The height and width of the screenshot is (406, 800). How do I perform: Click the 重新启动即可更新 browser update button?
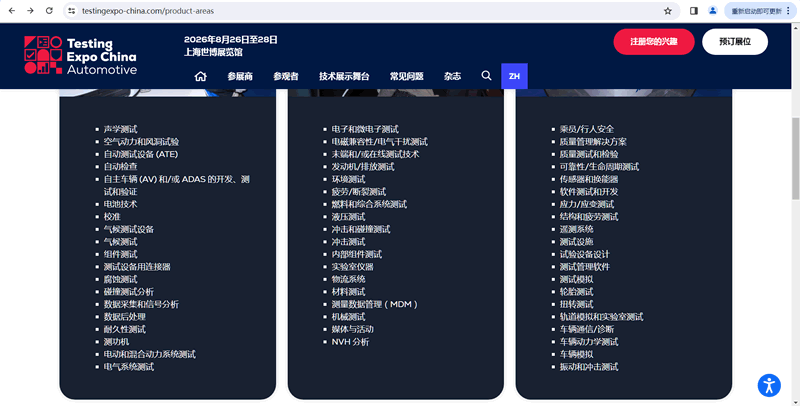click(x=758, y=10)
